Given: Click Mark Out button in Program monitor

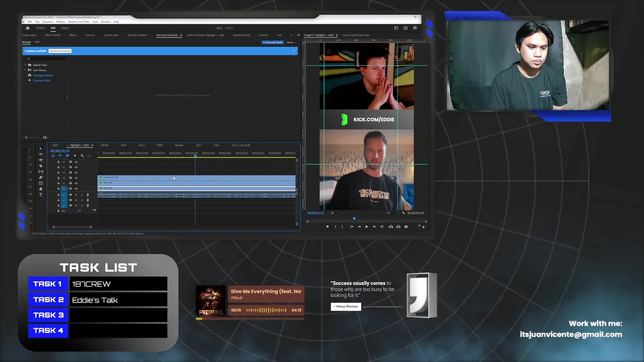Looking at the screenshot, I should pos(342,227).
